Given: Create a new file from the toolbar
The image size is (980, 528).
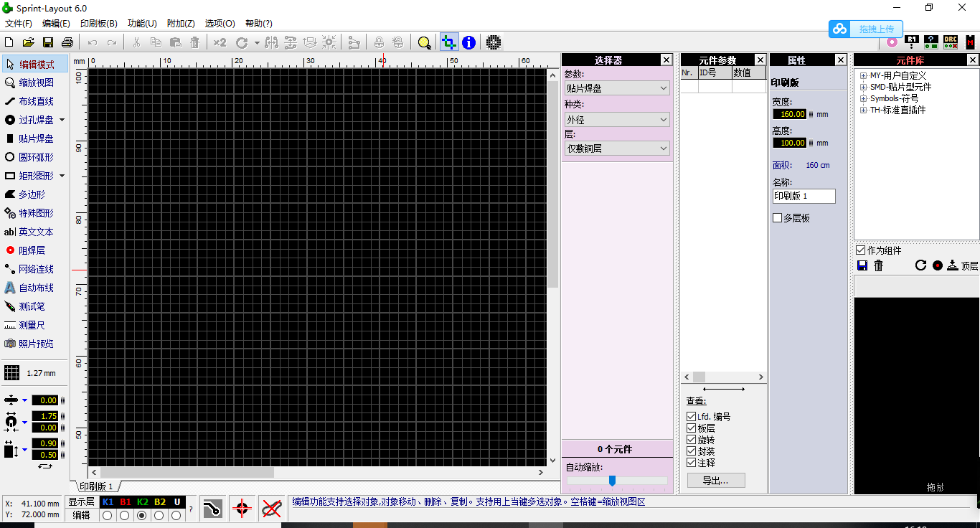Looking at the screenshot, I should click(x=9, y=42).
